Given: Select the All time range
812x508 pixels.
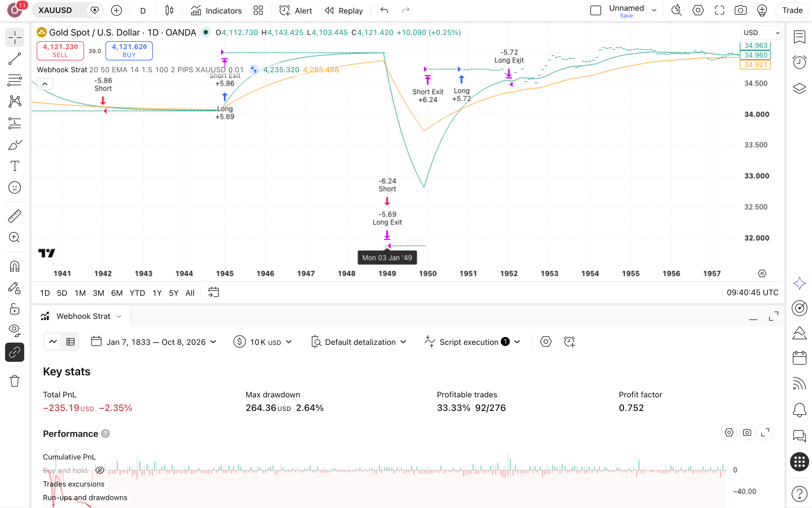Looking at the screenshot, I should pos(190,293).
